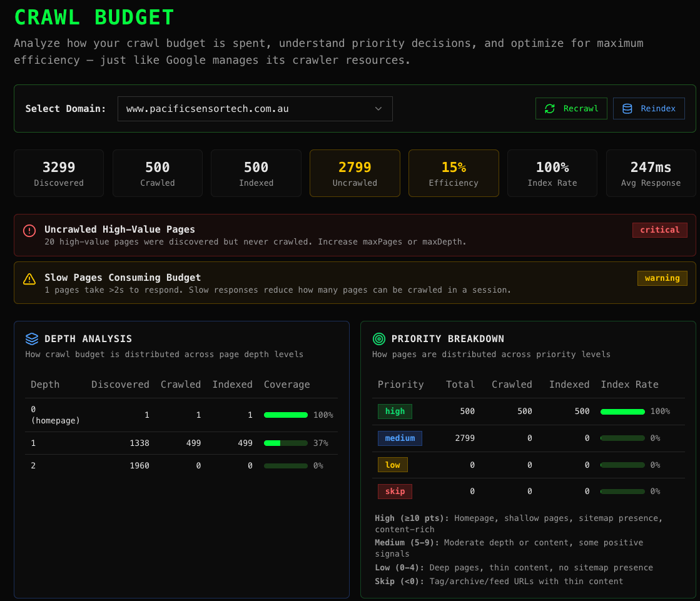Click the Depth column header

point(45,385)
